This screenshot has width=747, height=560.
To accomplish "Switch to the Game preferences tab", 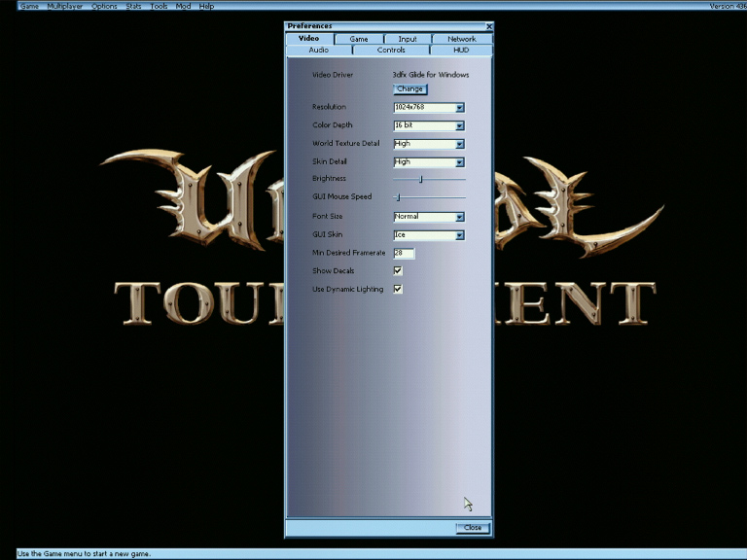I will [359, 39].
